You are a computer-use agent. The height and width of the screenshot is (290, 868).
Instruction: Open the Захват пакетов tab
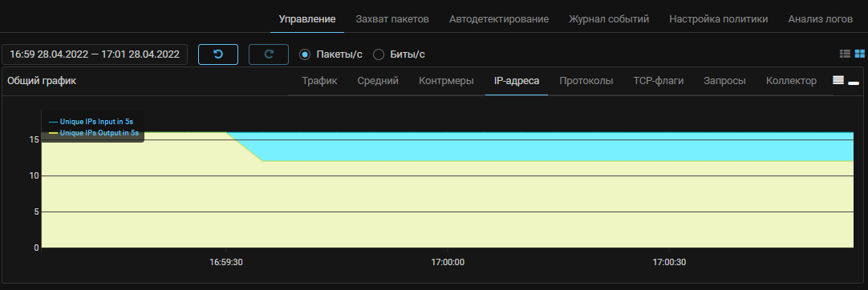[392, 18]
